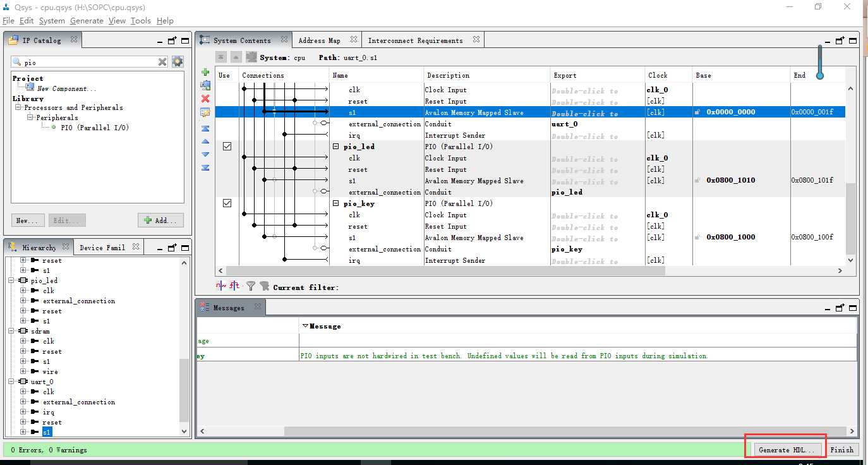The width and height of the screenshot is (868, 465).
Task: Select the highlighted s1 item in Hierarchy
Action: (x=47, y=432)
